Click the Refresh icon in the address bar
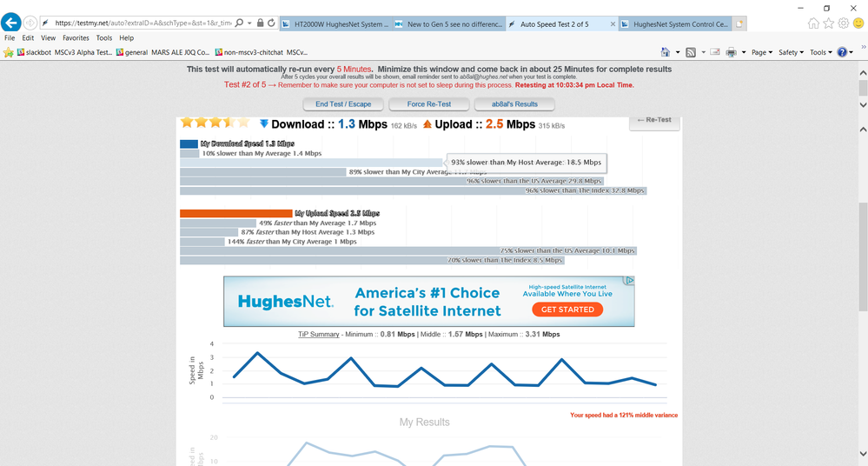The height and width of the screenshot is (466, 868). (x=272, y=23)
